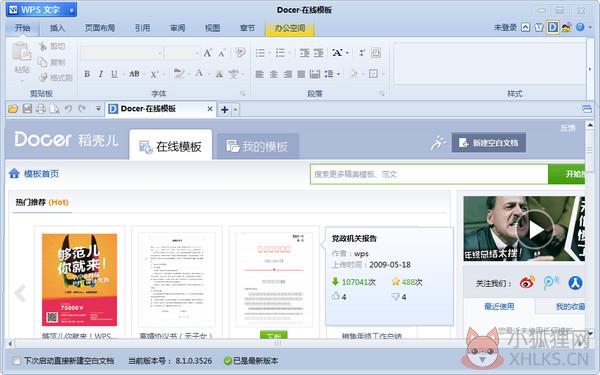Click the borders grid icon

(x=373, y=73)
